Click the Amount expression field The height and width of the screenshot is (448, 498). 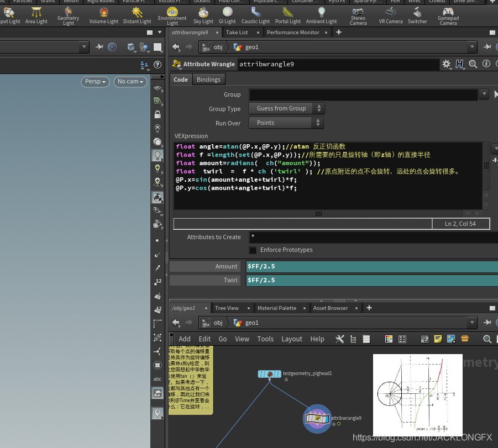(372, 266)
